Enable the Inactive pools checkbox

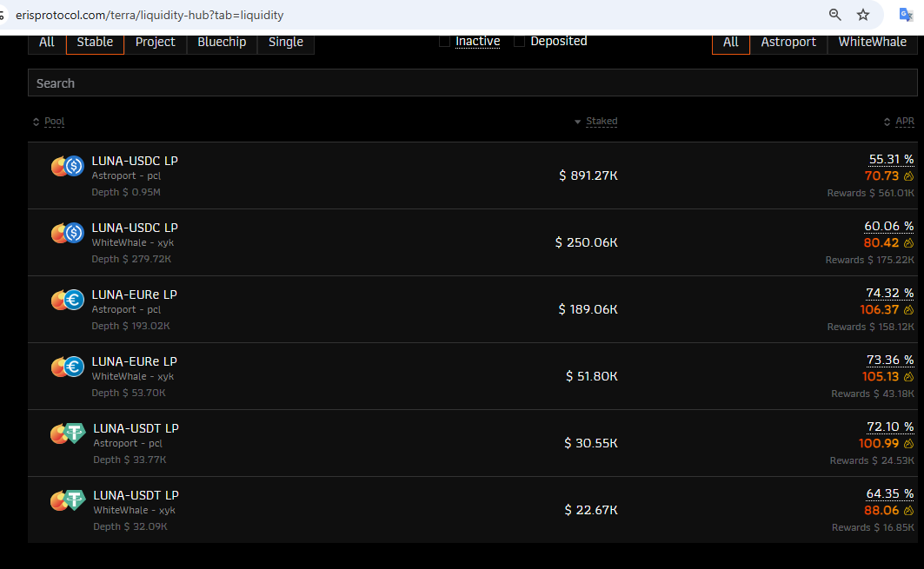coord(444,42)
